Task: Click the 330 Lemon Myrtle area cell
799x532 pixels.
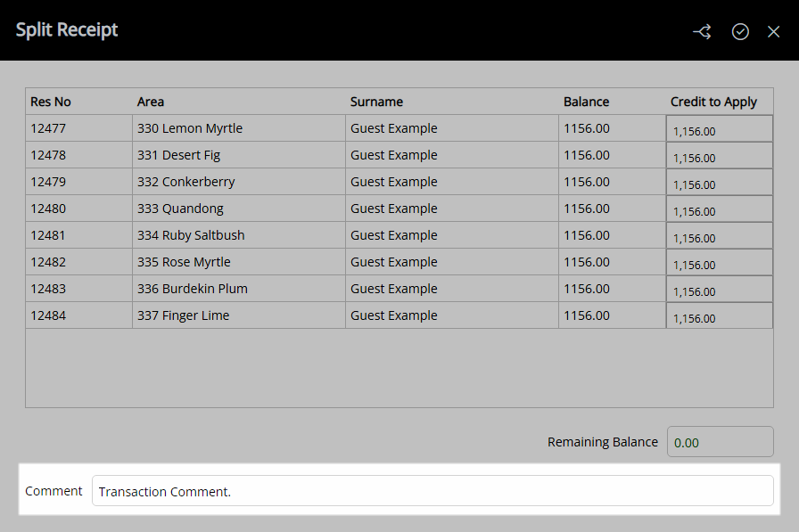Action: 239,128
